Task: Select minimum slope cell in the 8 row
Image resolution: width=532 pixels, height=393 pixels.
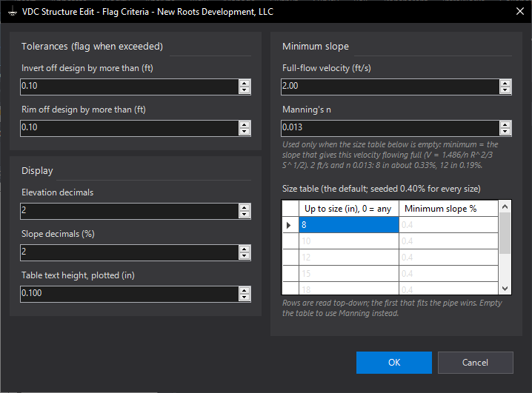Action: click(x=448, y=225)
